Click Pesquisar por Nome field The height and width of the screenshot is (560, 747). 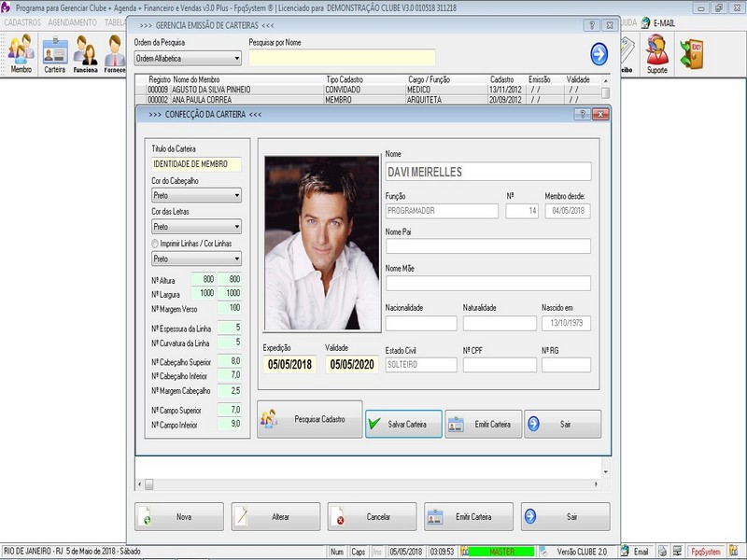coord(342,58)
